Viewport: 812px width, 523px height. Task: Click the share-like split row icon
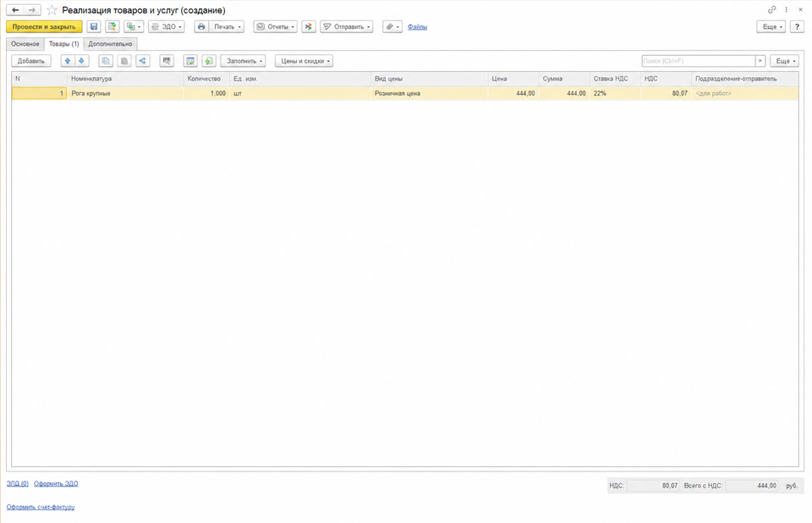(x=142, y=61)
